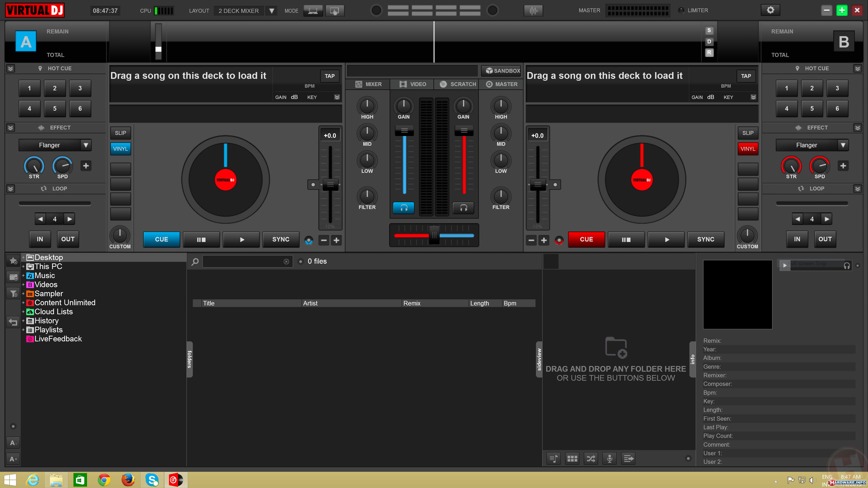
Task: Open the 2 DECK MIXER layout dropdown
Action: pos(271,11)
